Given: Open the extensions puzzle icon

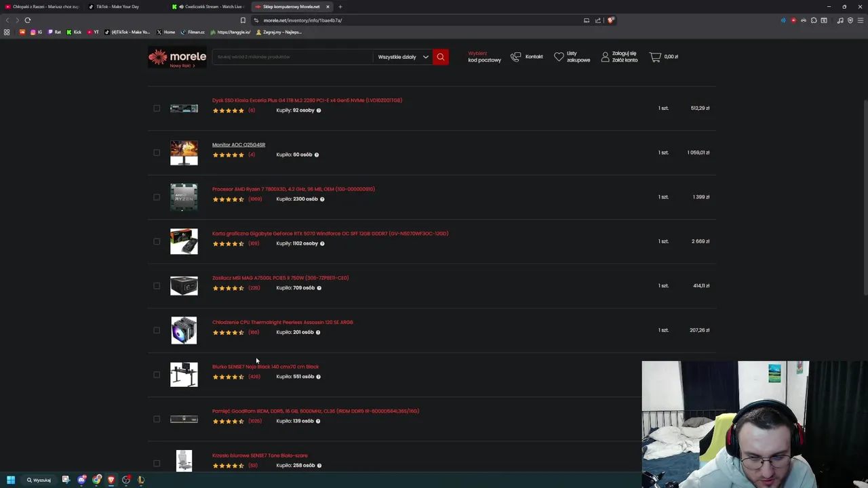Looking at the screenshot, I should click(x=814, y=20).
